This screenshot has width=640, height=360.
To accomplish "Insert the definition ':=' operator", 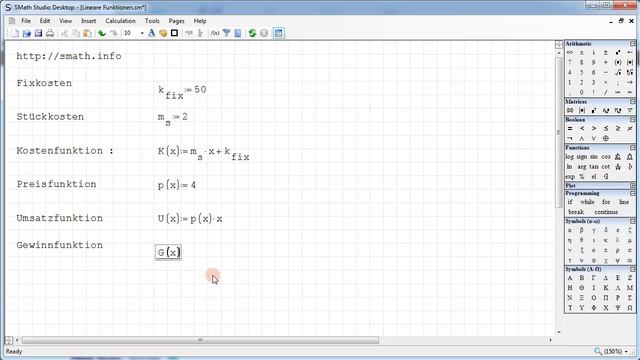I will point(618,92).
